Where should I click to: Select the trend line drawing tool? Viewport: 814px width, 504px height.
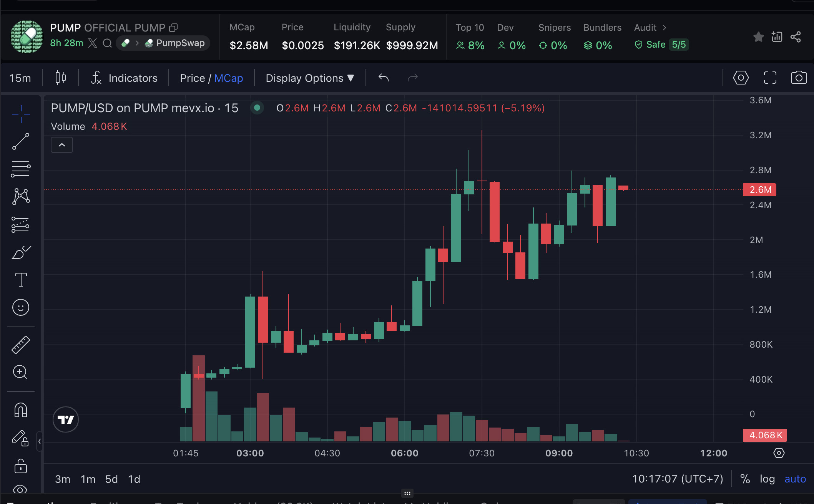21,141
